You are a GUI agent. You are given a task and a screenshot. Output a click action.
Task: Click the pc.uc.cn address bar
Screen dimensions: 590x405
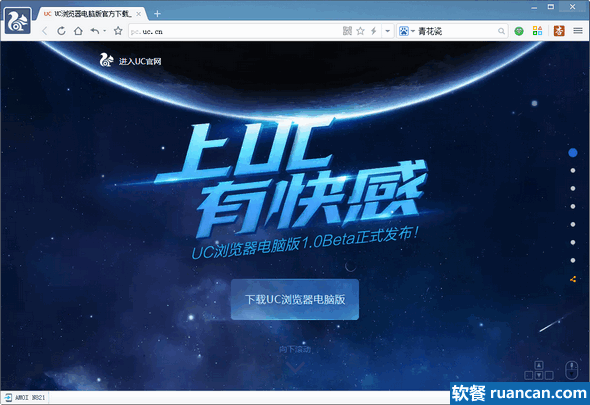(234, 31)
